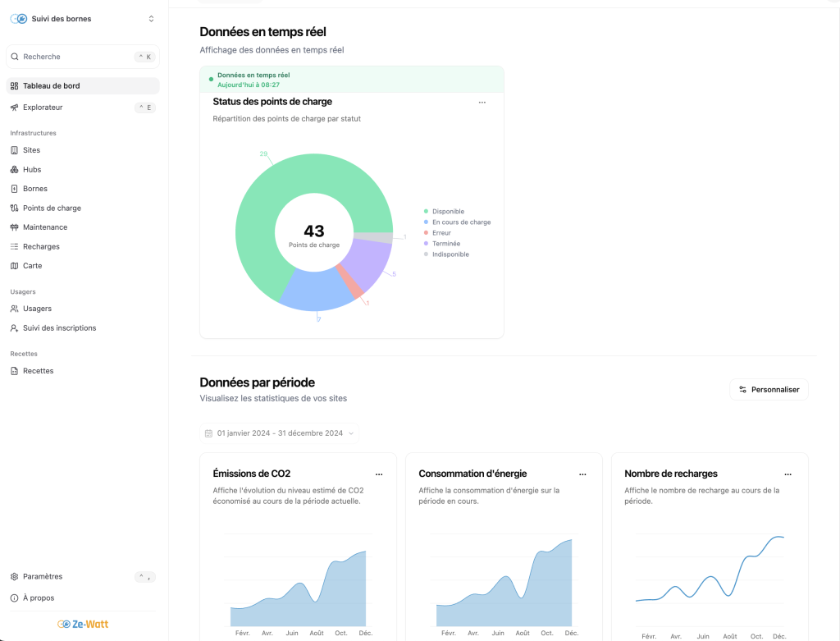
Task: Toggle the Erreur legend entry
Action: 441,232
